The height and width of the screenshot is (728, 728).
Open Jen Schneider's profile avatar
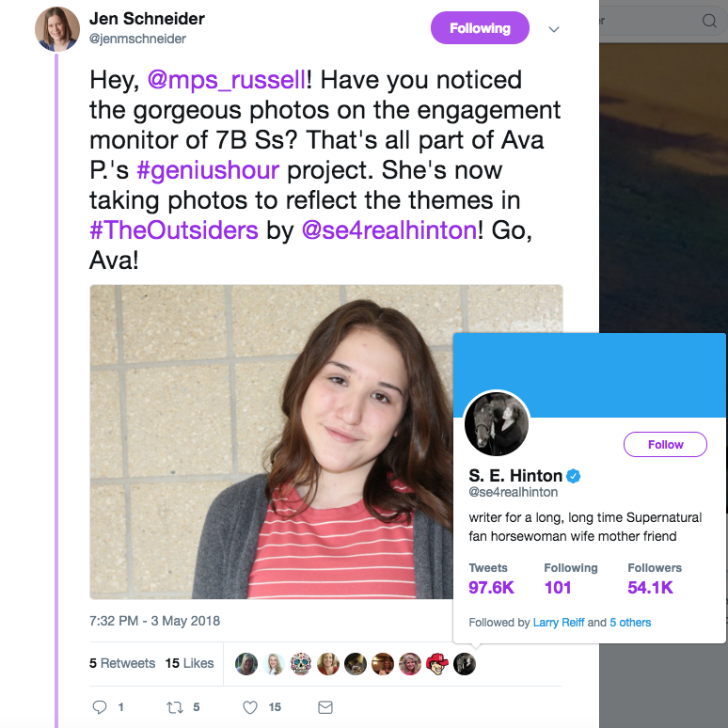tap(57, 28)
